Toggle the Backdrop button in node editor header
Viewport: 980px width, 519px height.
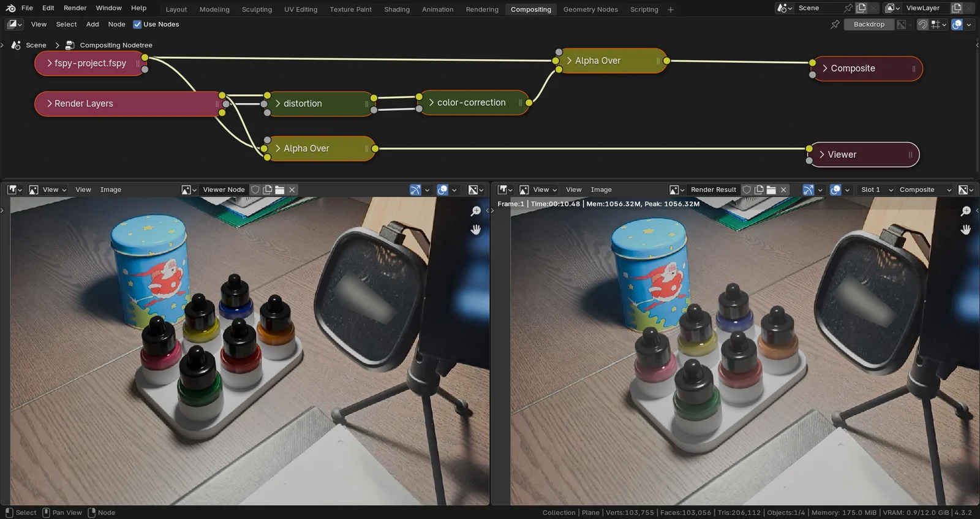tap(869, 25)
